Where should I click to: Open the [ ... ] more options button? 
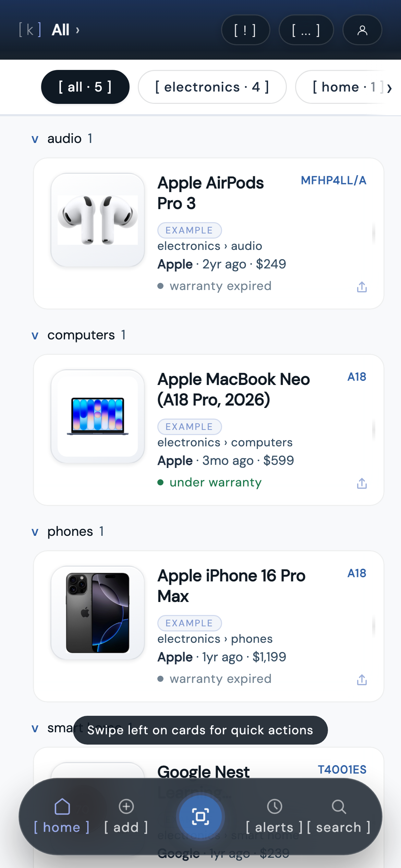[306, 30]
